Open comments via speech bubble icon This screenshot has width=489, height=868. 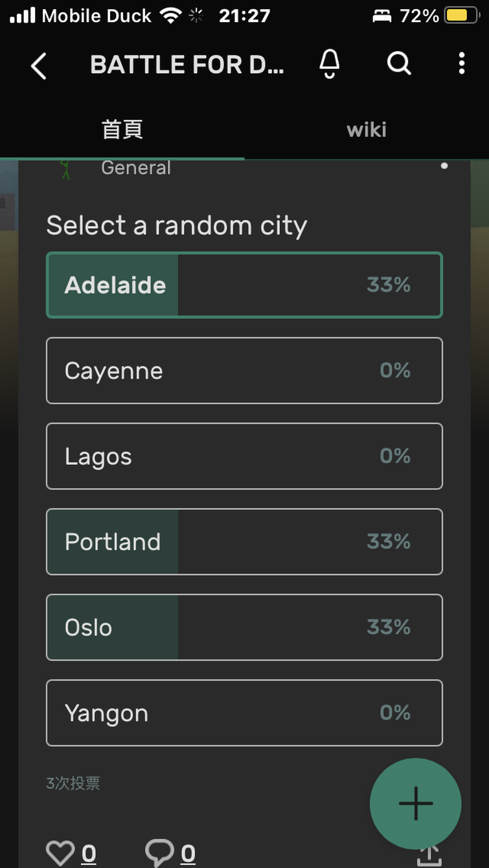click(x=159, y=854)
